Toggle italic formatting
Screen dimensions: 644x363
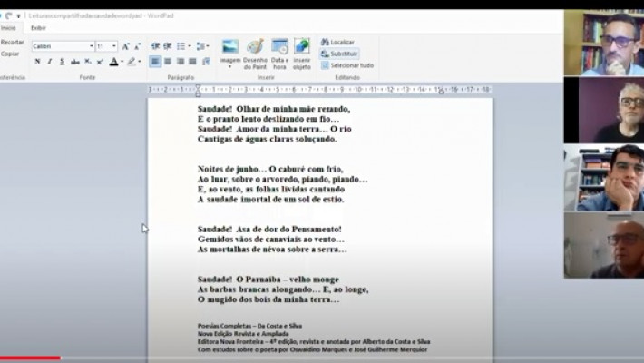pyautogui.click(x=50, y=62)
